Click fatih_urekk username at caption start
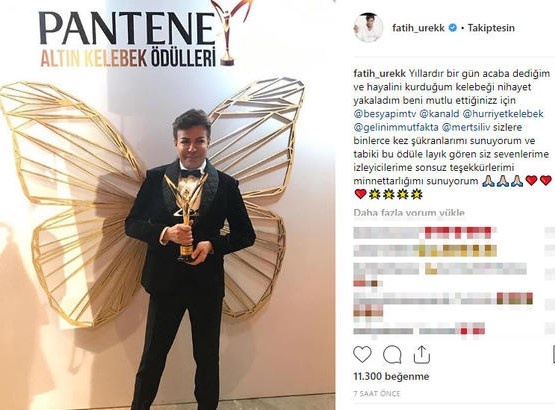Screen dimensions: 555x410 click(x=380, y=74)
